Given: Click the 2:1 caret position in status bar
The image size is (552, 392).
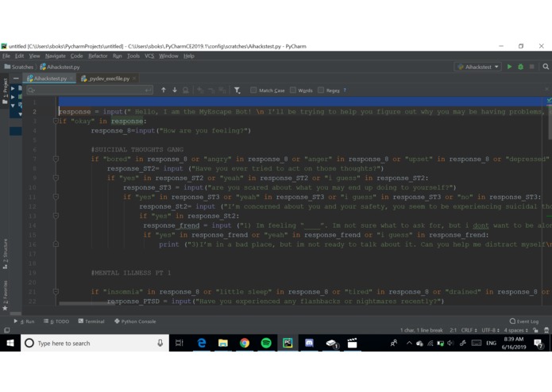Looking at the screenshot, I should 453,330.
